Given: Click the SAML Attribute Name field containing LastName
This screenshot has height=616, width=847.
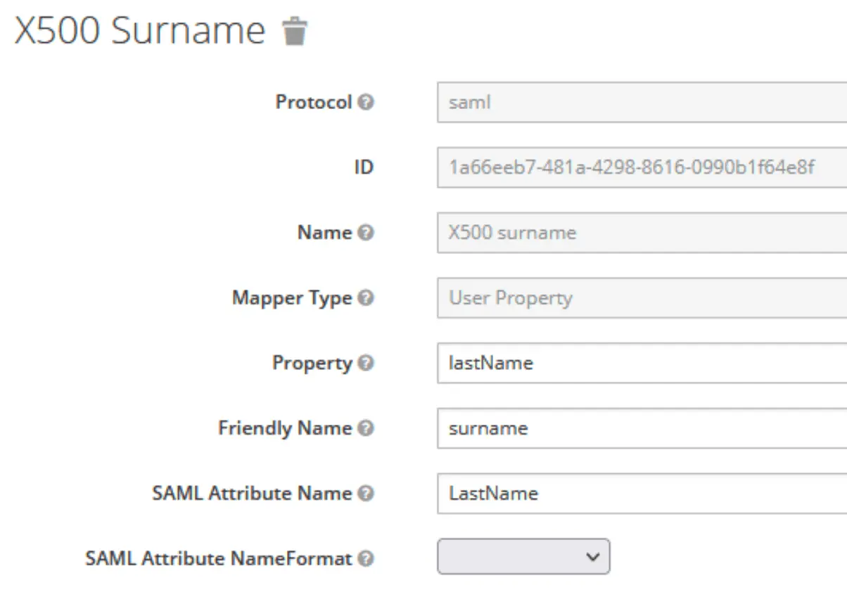Looking at the screenshot, I should pyautogui.click(x=642, y=494).
